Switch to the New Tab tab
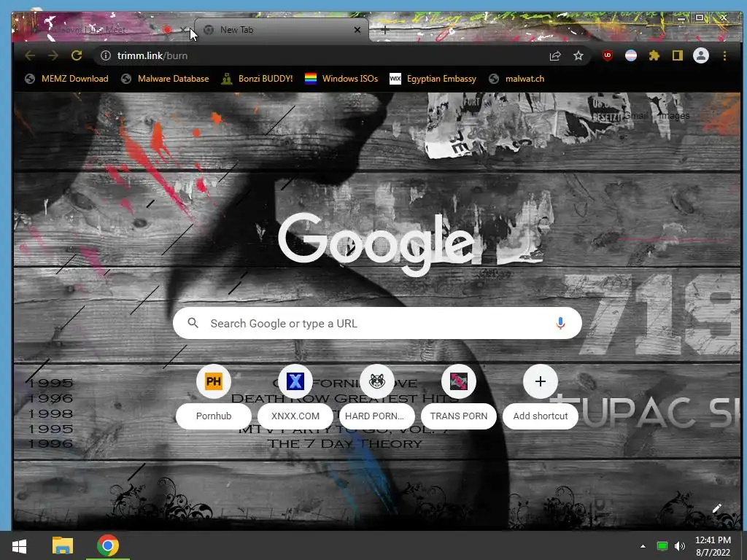 click(x=282, y=29)
